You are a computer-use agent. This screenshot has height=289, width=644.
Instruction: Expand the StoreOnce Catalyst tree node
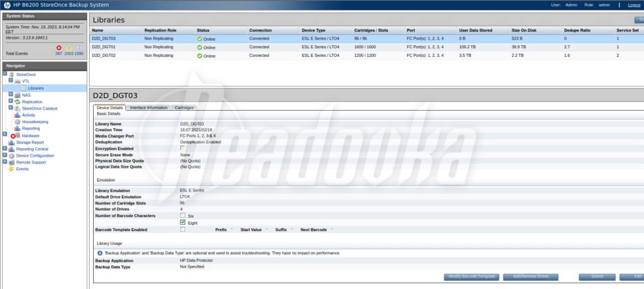[11, 107]
